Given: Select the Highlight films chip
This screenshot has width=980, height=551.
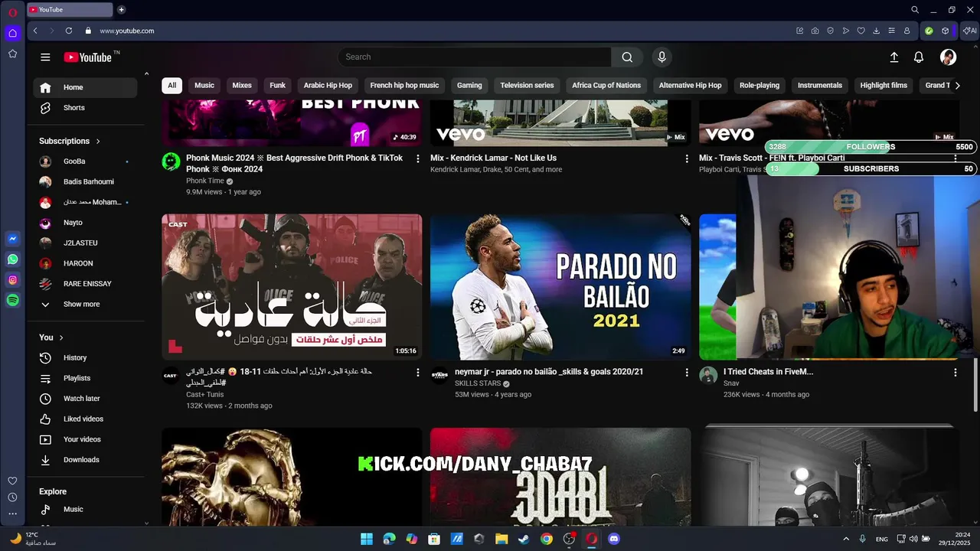Looking at the screenshot, I should point(884,86).
